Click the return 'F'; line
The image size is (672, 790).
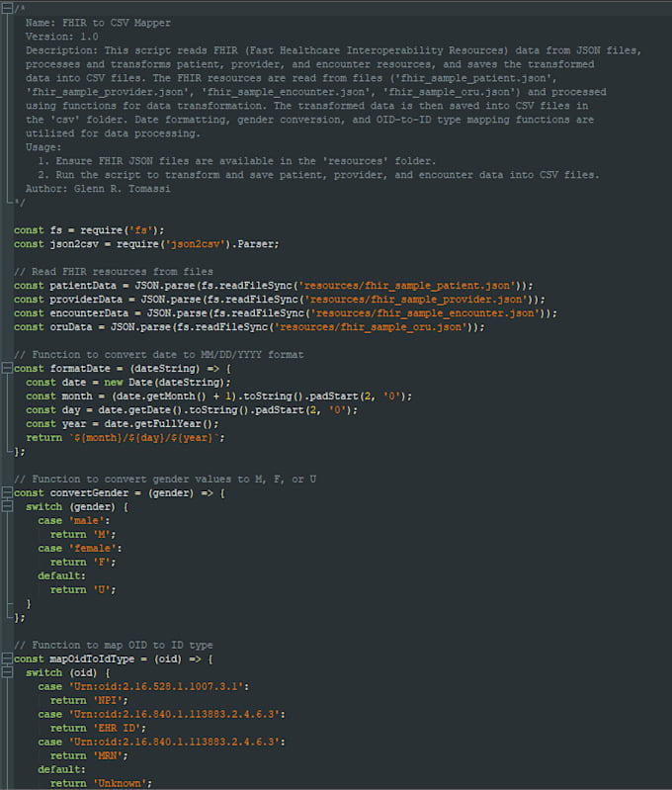pos(83,562)
